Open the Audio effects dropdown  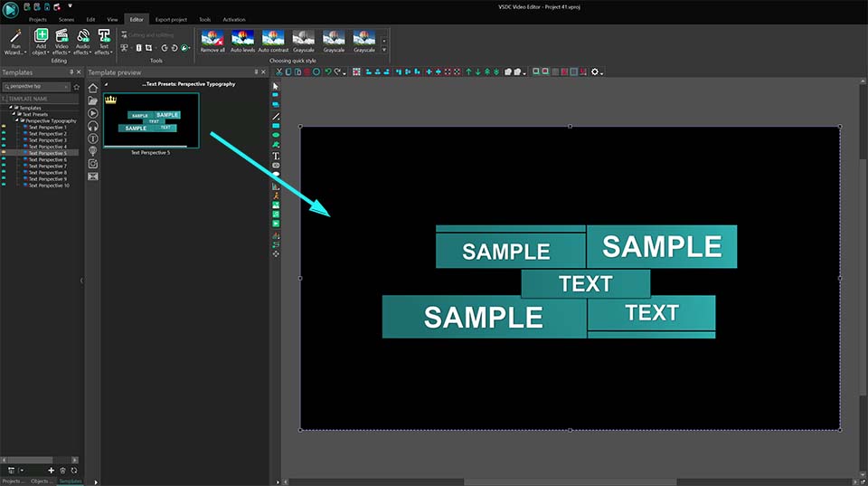coord(82,43)
